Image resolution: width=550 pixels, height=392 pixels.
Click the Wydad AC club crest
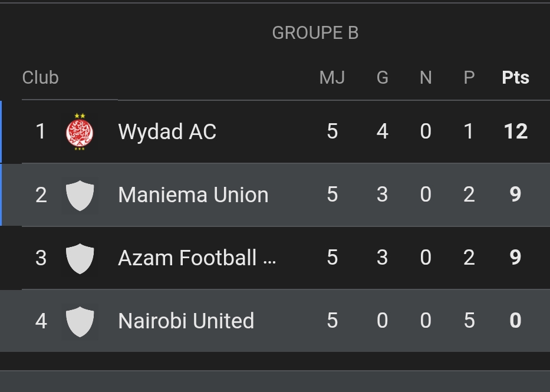[80, 131]
